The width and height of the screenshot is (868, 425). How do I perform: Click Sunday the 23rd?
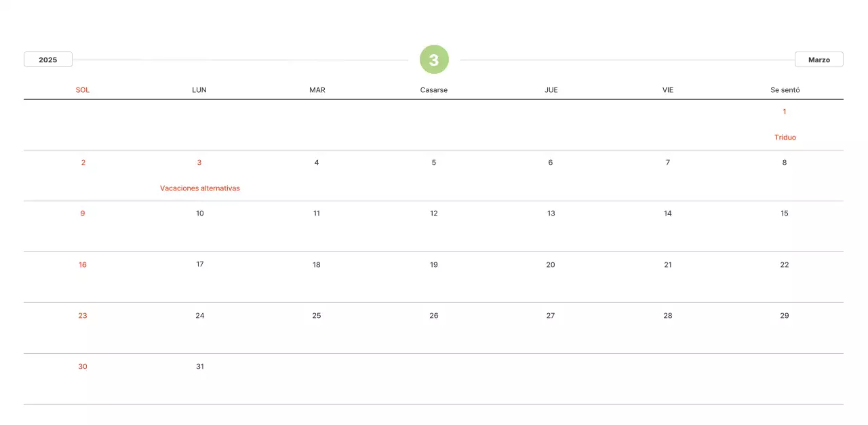point(83,316)
